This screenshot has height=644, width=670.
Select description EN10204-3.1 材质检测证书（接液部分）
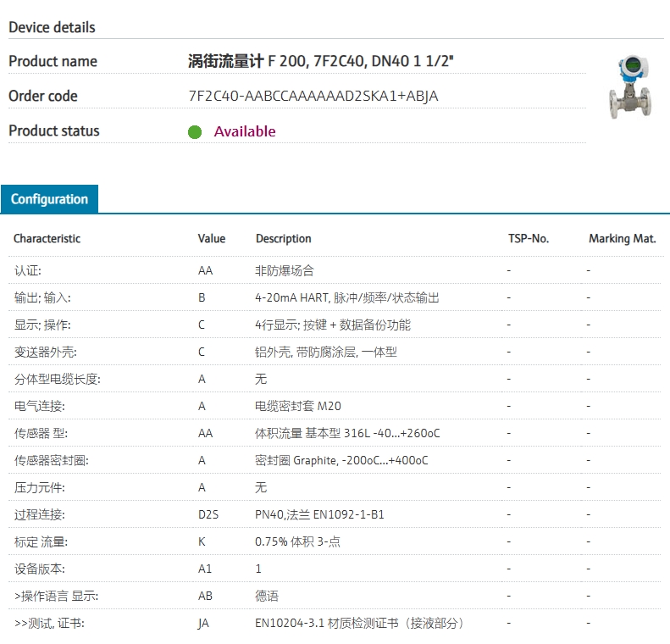click(x=360, y=623)
